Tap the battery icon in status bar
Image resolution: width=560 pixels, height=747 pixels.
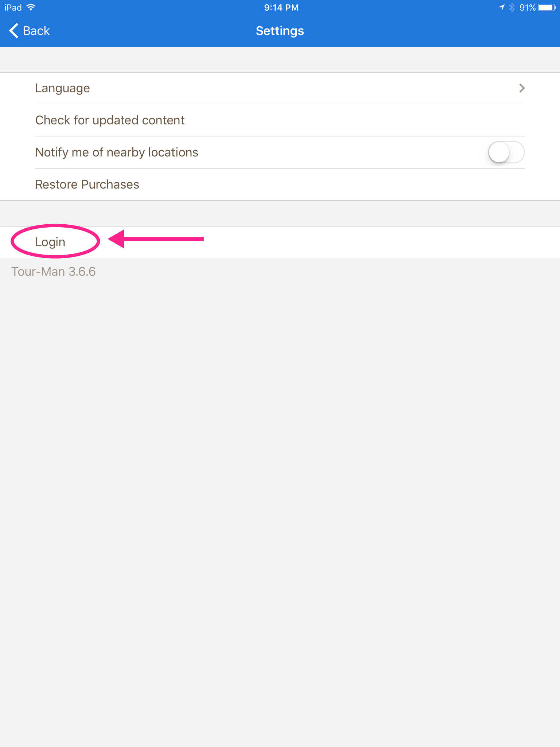point(547,7)
